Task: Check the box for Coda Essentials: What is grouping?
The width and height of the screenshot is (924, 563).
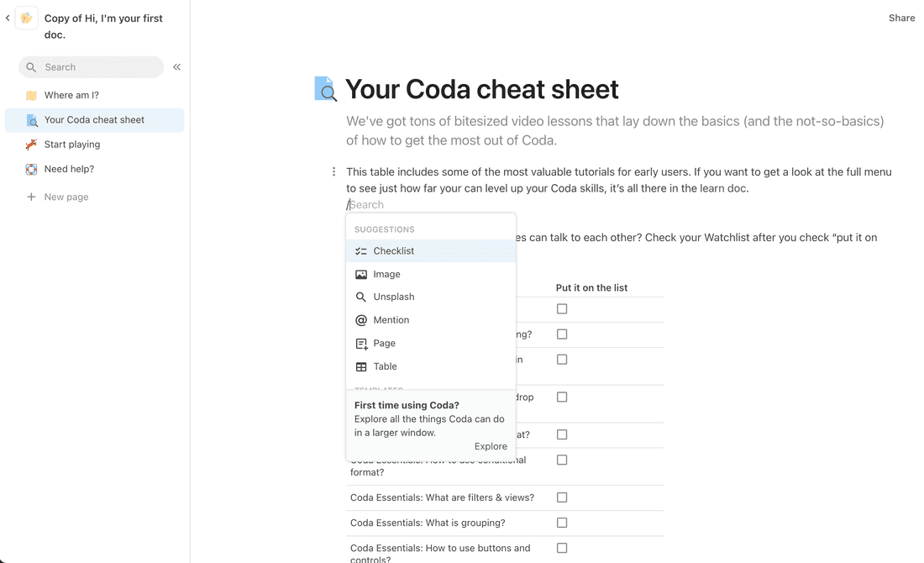Action: (x=561, y=522)
